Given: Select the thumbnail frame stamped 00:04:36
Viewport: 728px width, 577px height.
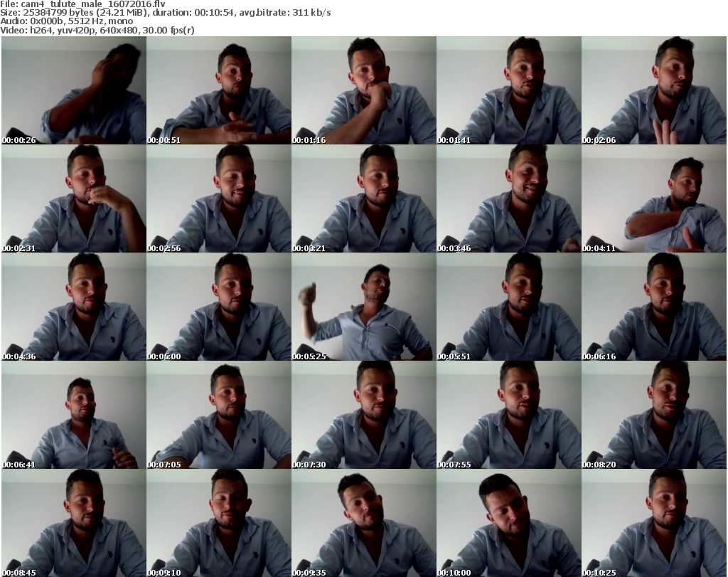Looking at the screenshot, I should pos(74,307).
